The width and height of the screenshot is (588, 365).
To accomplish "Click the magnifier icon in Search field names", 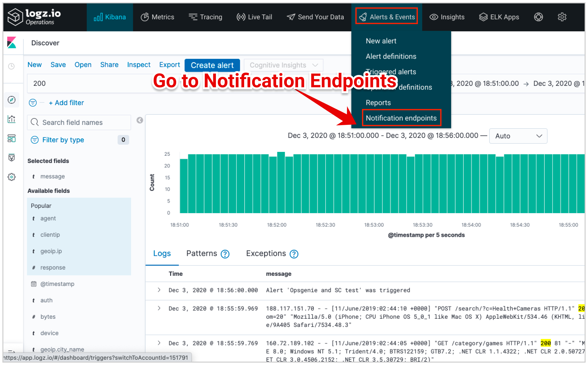I will 35,122.
